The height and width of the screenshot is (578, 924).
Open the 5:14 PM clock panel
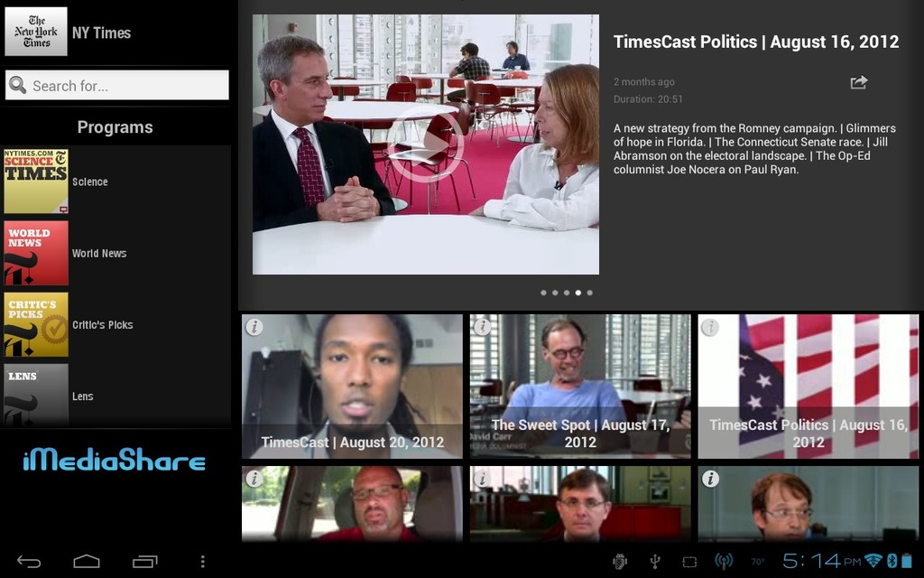822,560
